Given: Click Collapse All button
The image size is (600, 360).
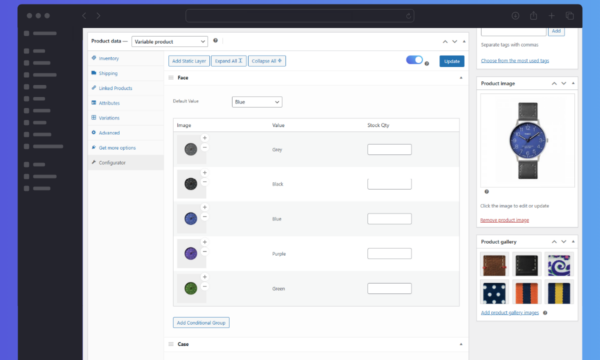Looking at the screenshot, I should coord(267,61).
